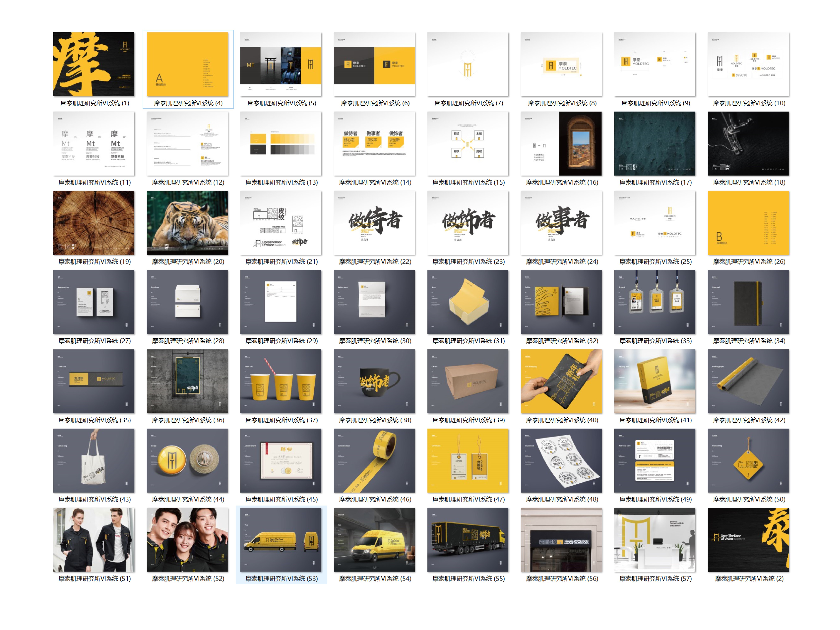Select the ID badge lanyards thumbnail (33)
The width and height of the screenshot is (840, 630).
pyautogui.click(x=655, y=302)
